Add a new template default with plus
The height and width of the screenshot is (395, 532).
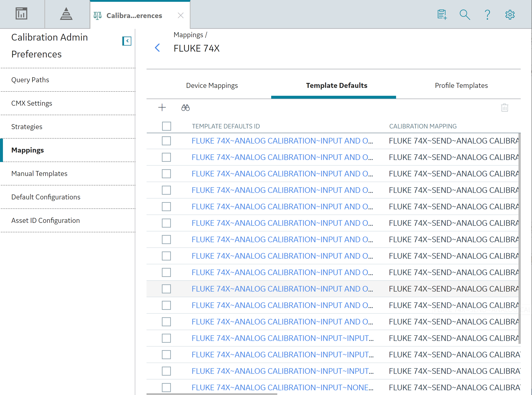[x=162, y=108]
